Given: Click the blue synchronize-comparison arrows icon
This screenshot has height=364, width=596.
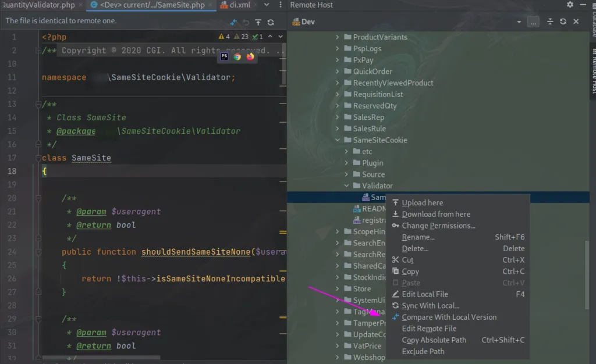Looking at the screenshot, I should 234,22.
